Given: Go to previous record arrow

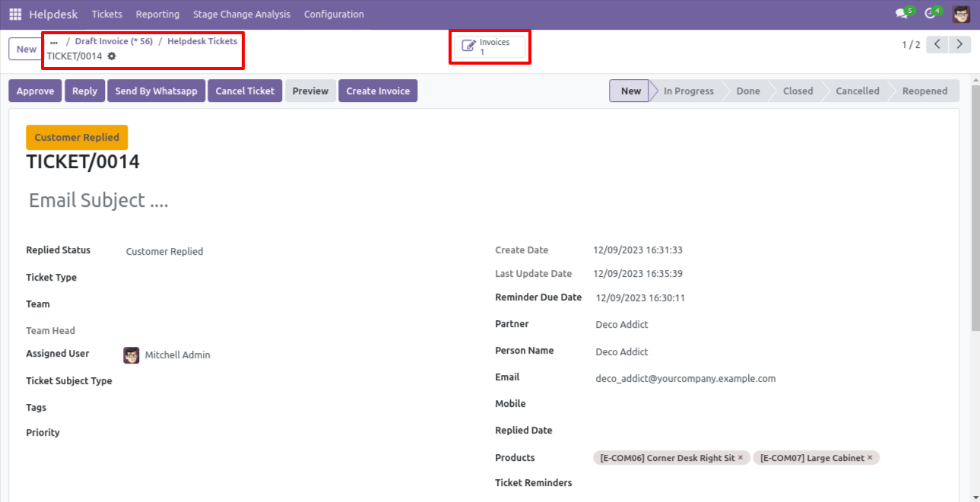Looking at the screenshot, I should click(937, 45).
